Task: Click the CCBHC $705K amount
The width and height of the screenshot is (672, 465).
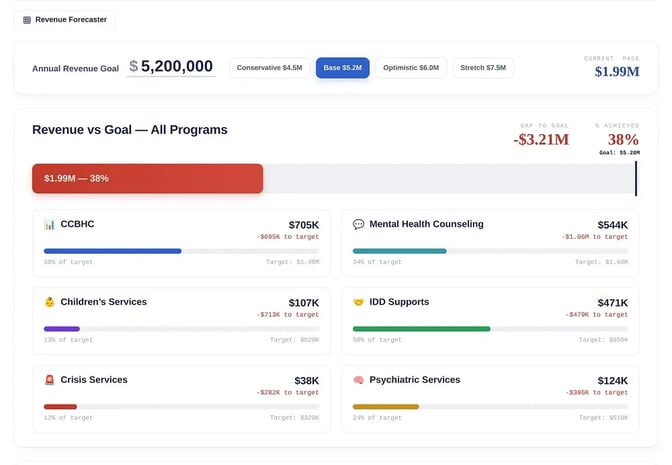Action: coord(304,225)
